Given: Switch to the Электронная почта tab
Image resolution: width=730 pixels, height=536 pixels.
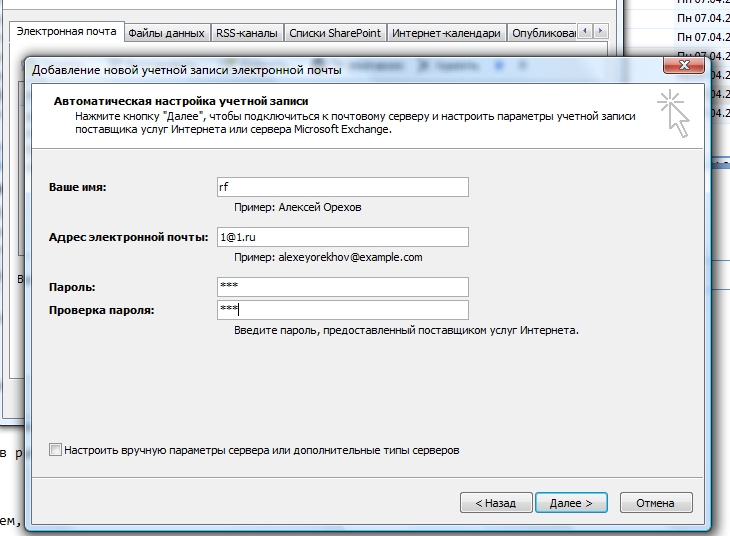Looking at the screenshot, I should point(67,31).
